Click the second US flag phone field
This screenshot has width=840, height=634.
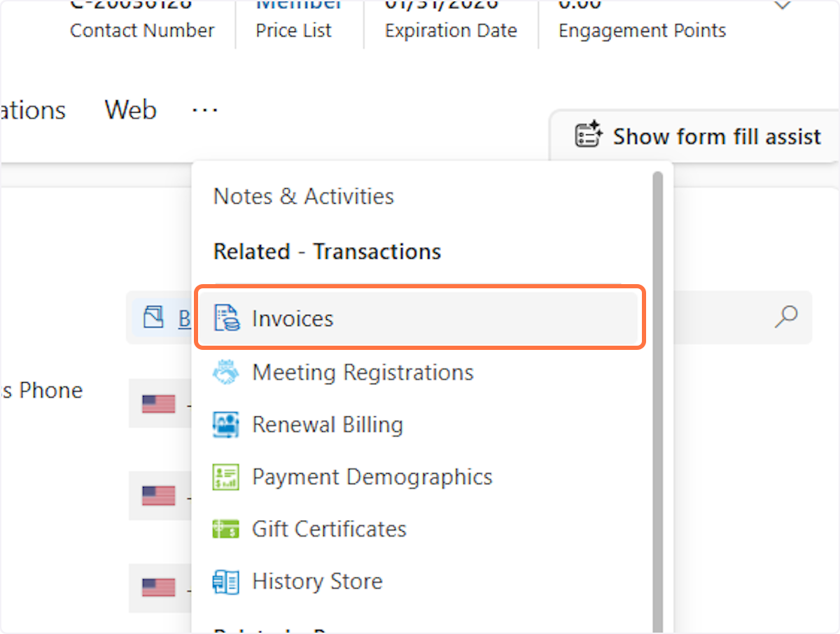click(x=159, y=496)
